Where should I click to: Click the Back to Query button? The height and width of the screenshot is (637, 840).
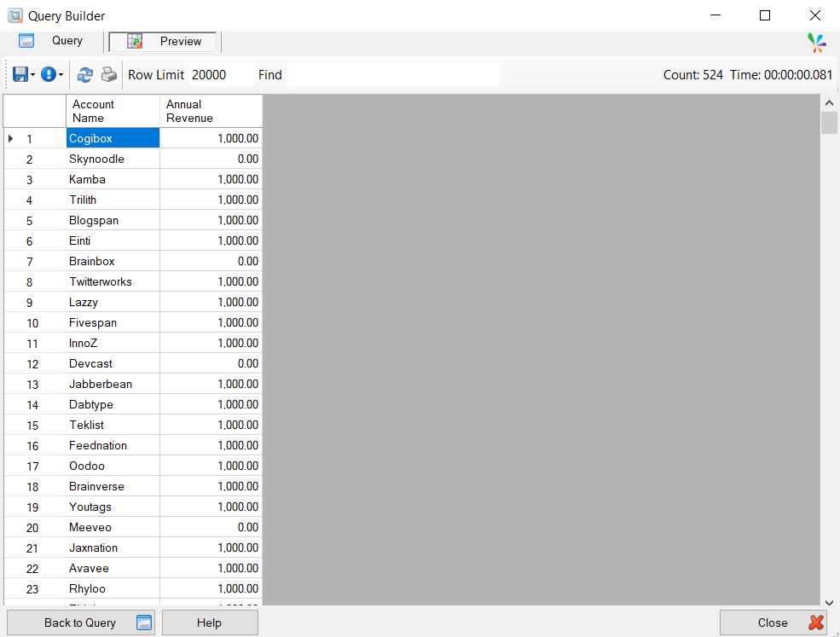(81, 623)
